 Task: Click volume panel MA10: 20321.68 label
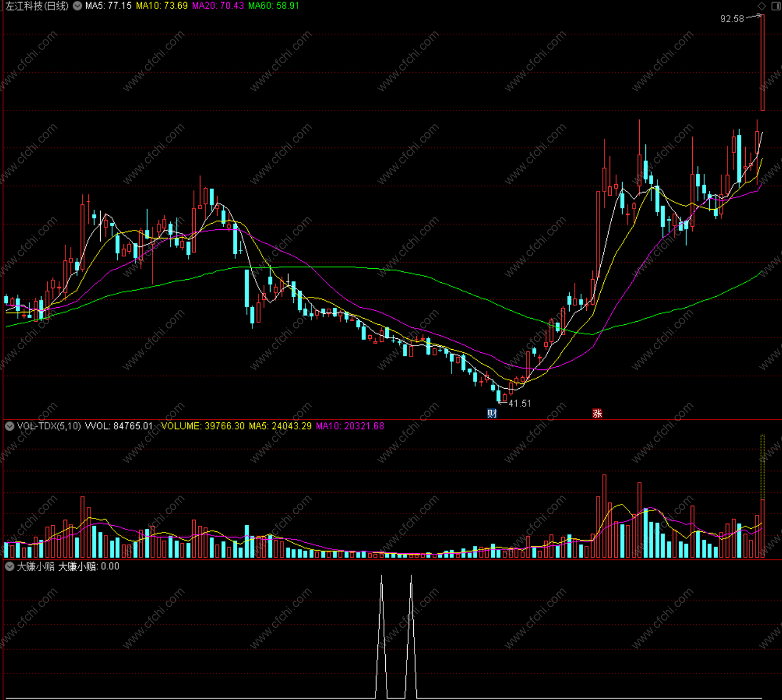[350, 426]
